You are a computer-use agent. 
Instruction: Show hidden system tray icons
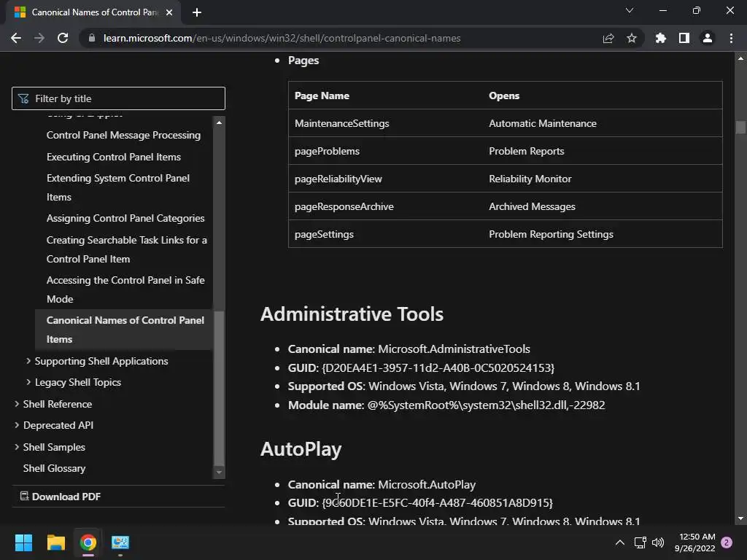coord(620,542)
